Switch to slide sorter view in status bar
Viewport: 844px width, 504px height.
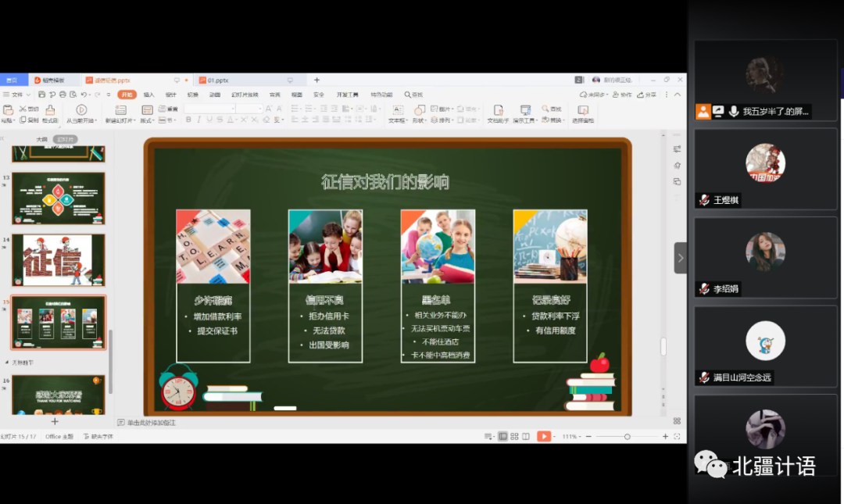click(514, 436)
